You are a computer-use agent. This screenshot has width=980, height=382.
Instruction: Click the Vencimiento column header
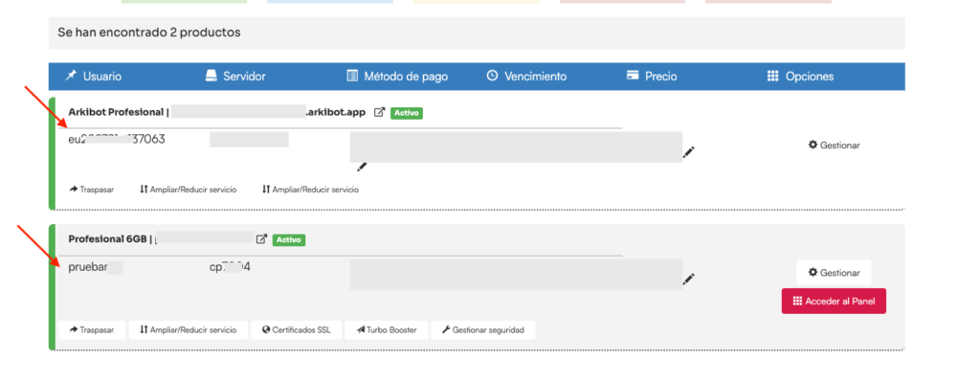coord(527,77)
